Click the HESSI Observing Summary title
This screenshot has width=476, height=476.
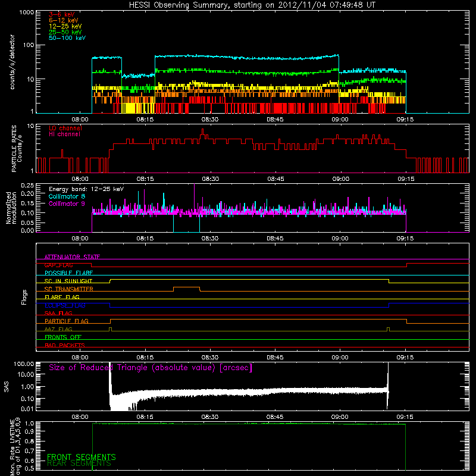click(252, 5)
